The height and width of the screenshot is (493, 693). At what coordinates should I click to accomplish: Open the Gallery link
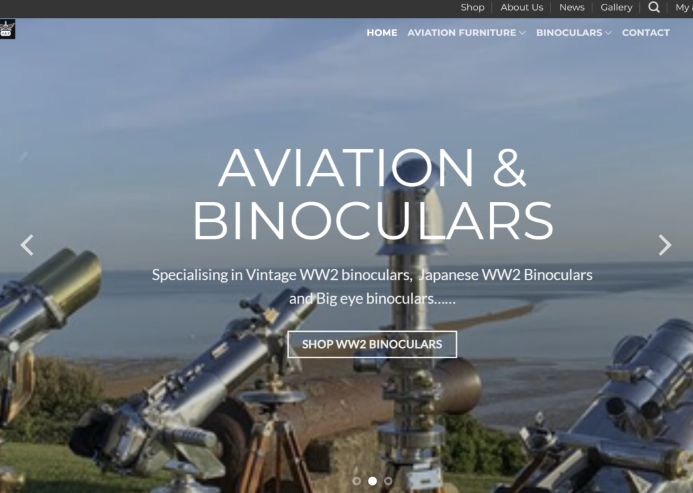(616, 8)
